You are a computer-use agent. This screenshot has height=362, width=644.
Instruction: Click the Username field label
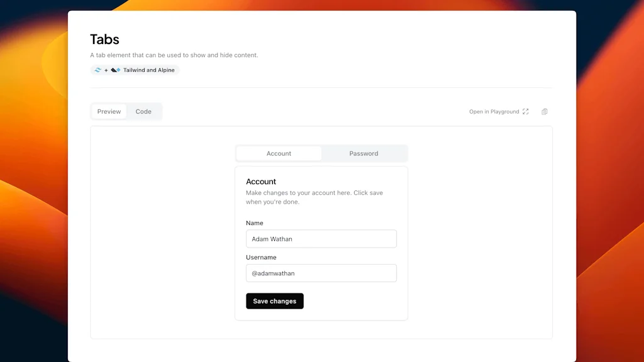pos(261,258)
